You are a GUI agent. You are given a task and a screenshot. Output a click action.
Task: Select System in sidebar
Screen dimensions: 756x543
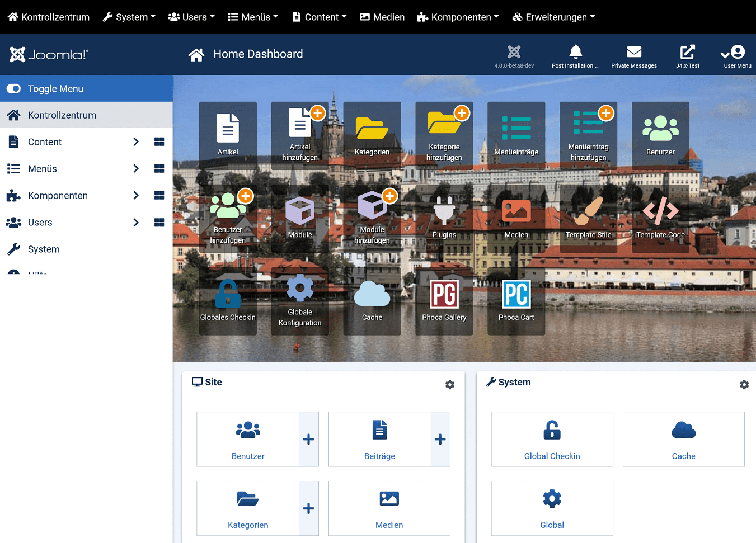pyautogui.click(x=86, y=249)
